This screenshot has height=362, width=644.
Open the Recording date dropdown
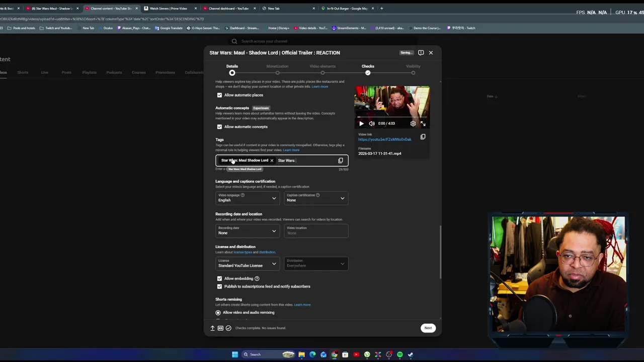coord(248,230)
